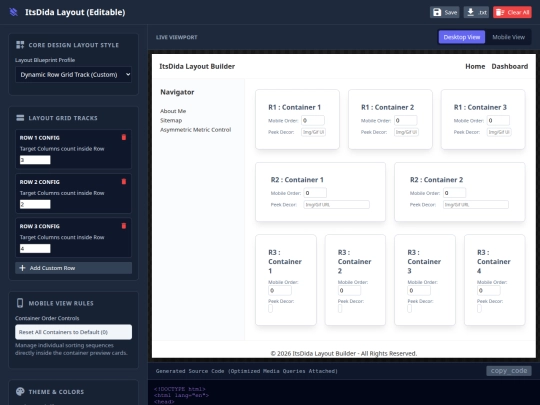The width and height of the screenshot is (540, 405).
Task: Open the Layout Blueprint Profile dropdown
Action: click(73, 74)
